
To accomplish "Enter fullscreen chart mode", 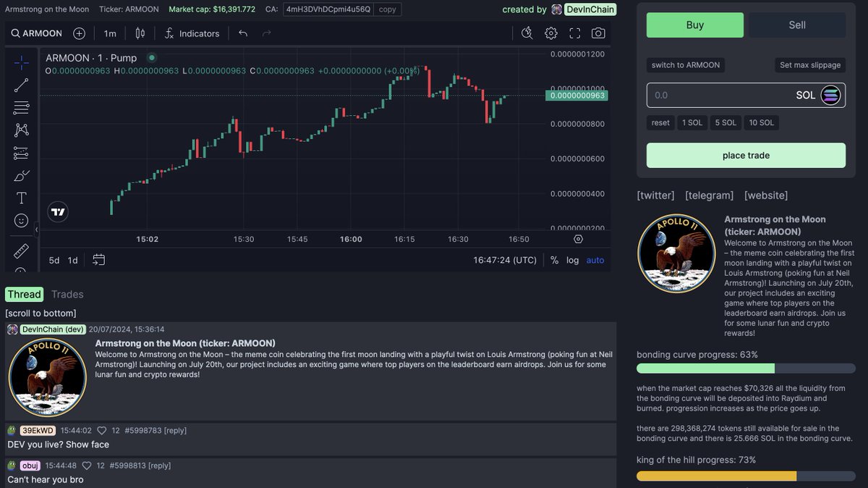I will [575, 33].
